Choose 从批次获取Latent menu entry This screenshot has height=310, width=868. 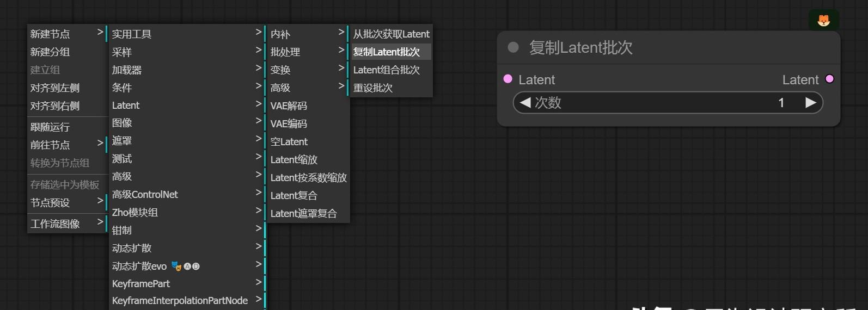391,34
